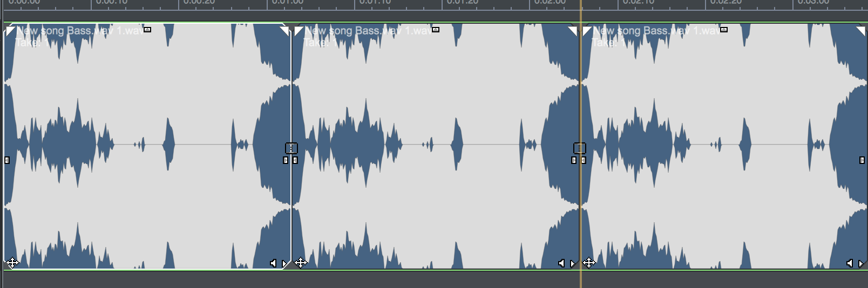Click the move handle icon on the first clip
Viewport: 868px width, 288px height.
pyautogui.click(x=12, y=263)
